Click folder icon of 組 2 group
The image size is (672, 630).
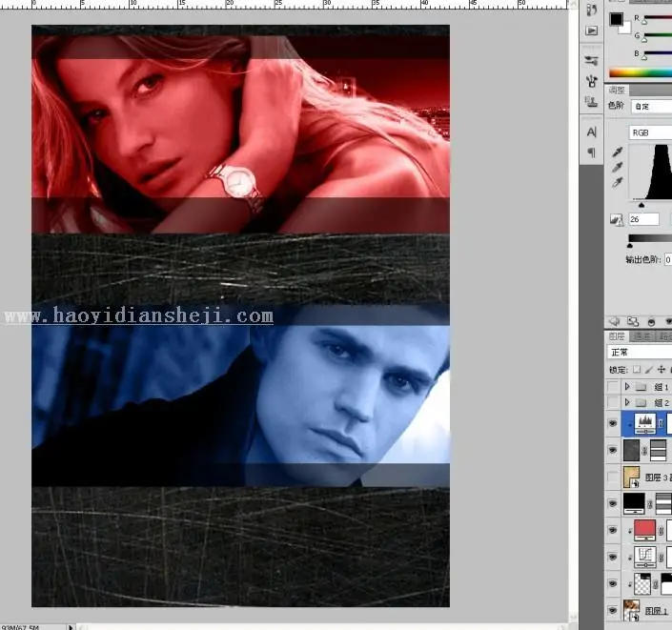641,403
